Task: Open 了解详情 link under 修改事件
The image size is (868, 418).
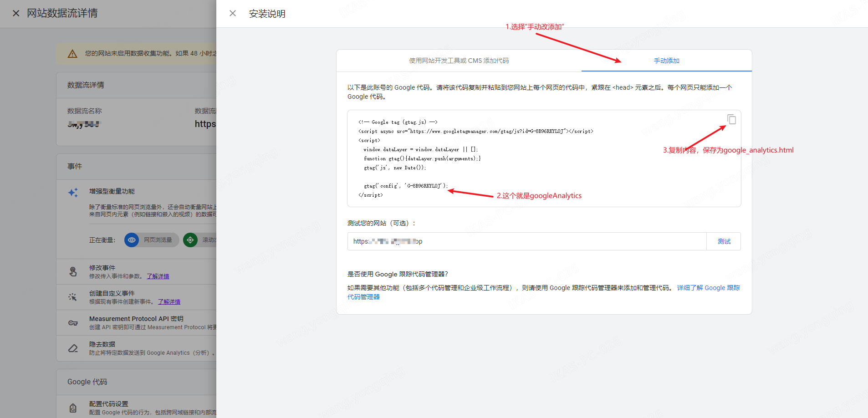Action: [x=158, y=276]
